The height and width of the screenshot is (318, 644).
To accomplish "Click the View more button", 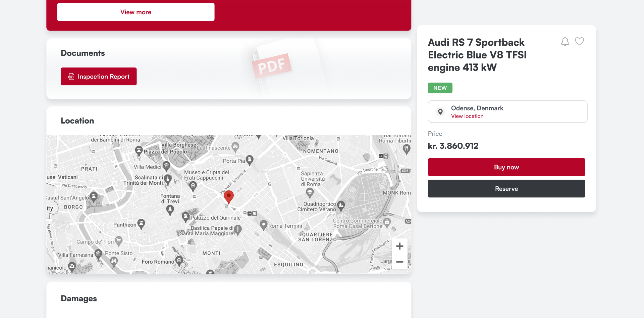I will [136, 12].
